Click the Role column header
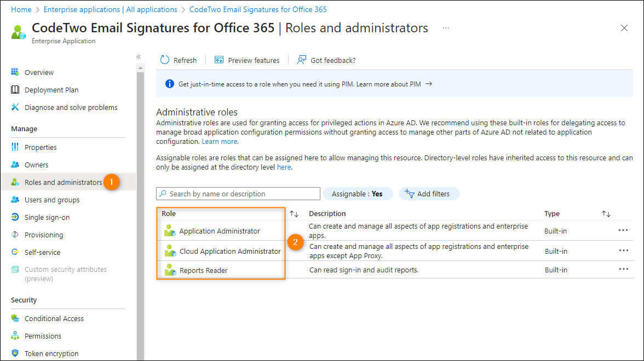 point(169,213)
